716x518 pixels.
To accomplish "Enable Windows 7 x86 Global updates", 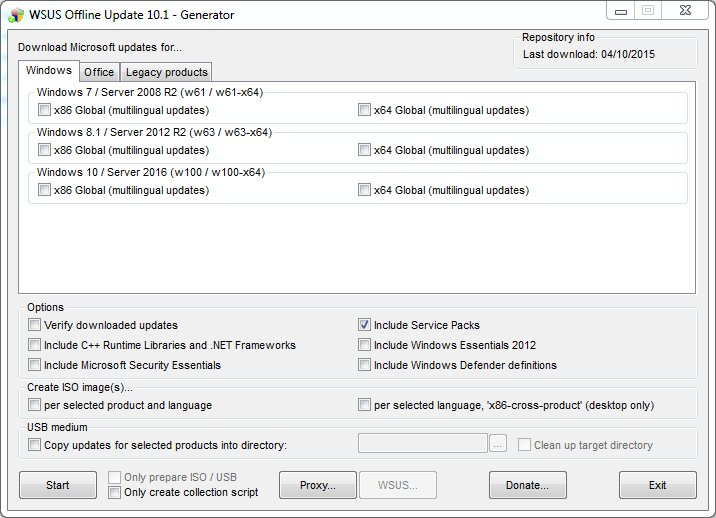I will [x=44, y=110].
